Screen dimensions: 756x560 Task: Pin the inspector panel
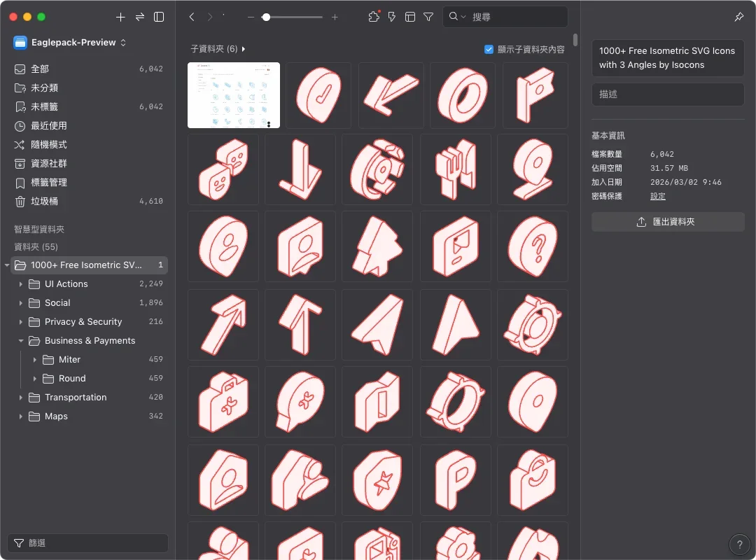[739, 17]
